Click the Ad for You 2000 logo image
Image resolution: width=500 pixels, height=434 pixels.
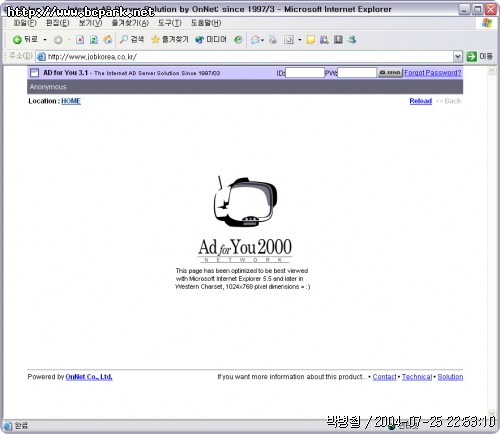(245, 219)
